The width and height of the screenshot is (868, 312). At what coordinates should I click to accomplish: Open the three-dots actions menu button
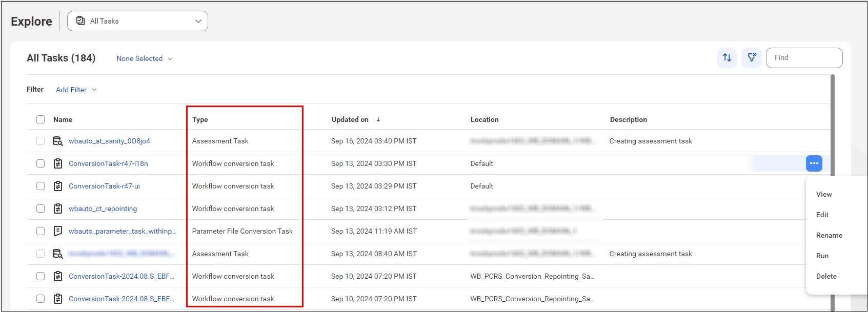(814, 163)
